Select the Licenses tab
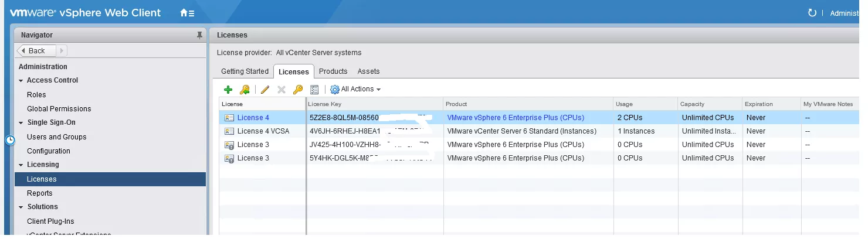The image size is (868, 239). click(x=294, y=71)
